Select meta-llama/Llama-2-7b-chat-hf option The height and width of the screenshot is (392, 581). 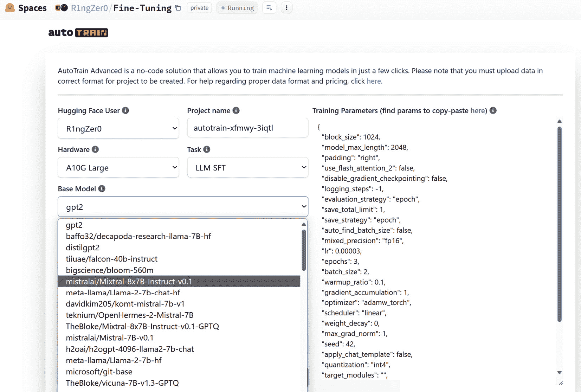[179, 293]
